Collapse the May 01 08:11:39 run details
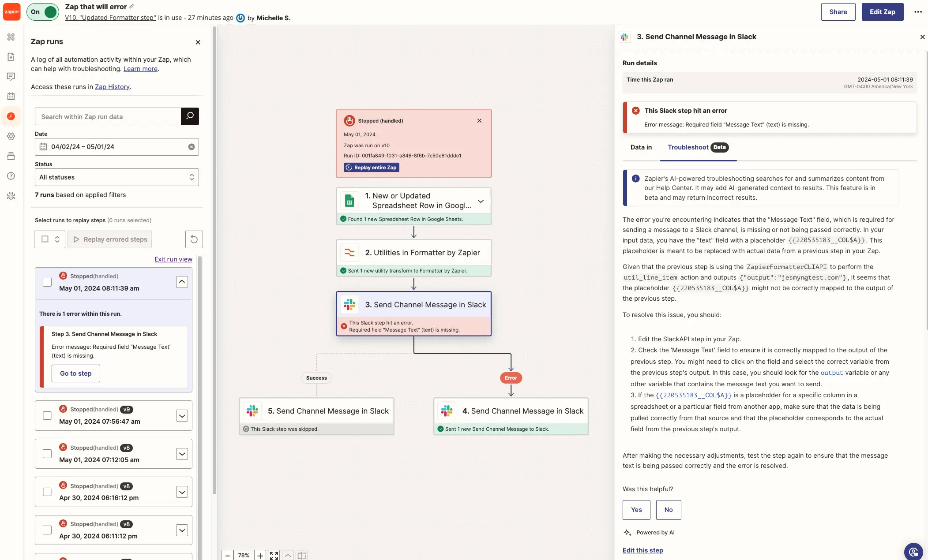Screen dimensions: 928x560 coord(182,282)
